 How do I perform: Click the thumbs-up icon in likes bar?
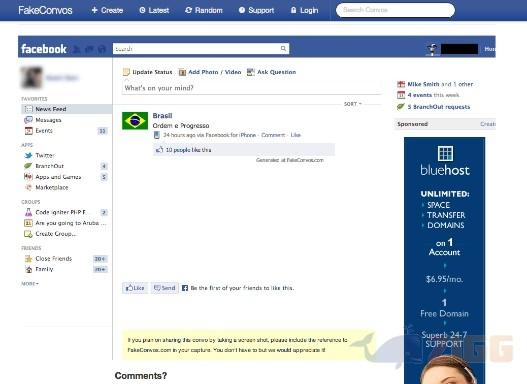[x=159, y=150]
